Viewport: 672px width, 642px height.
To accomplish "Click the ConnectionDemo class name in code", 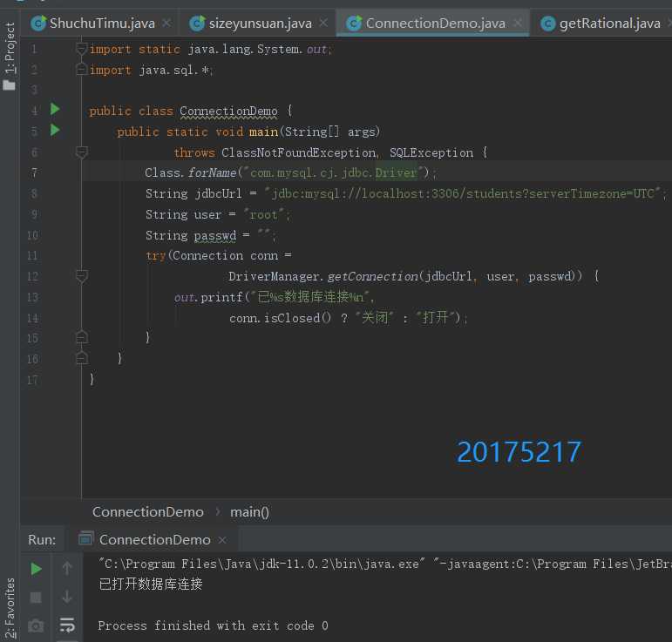I will (228, 111).
